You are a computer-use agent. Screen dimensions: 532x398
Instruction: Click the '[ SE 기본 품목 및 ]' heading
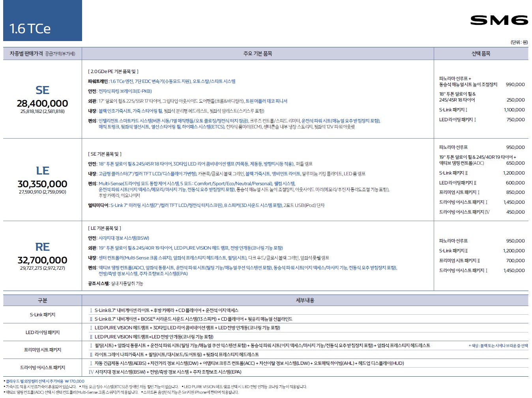[x=105, y=154]
